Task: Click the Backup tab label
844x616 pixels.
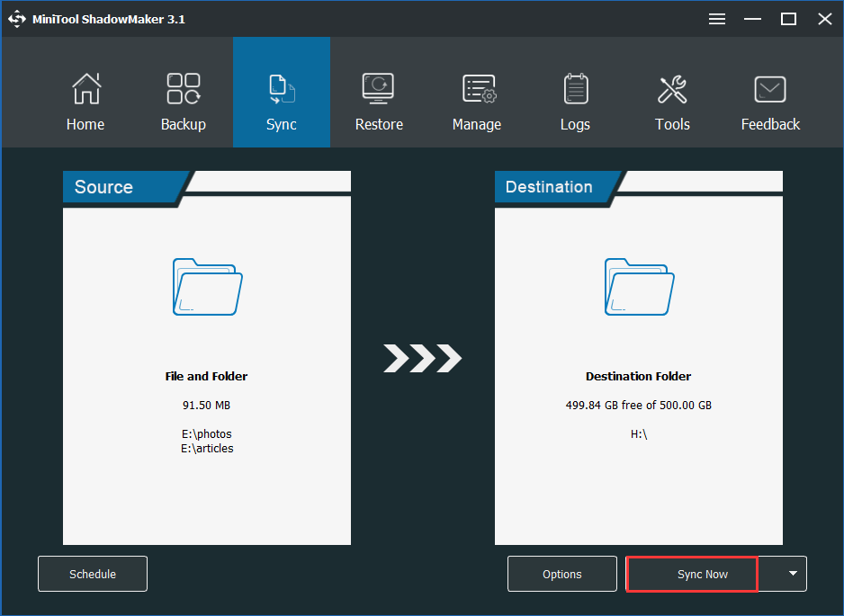Action: tap(184, 124)
